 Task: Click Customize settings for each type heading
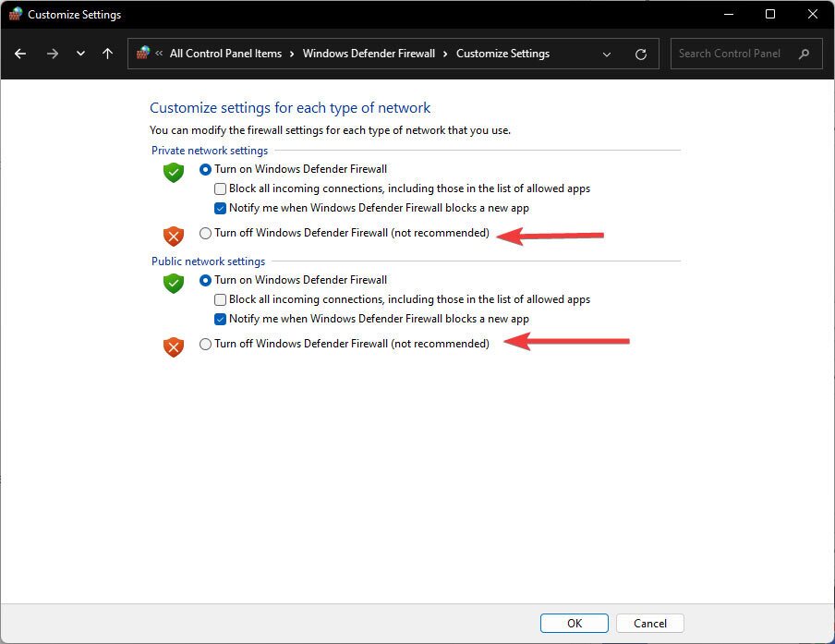[290, 108]
